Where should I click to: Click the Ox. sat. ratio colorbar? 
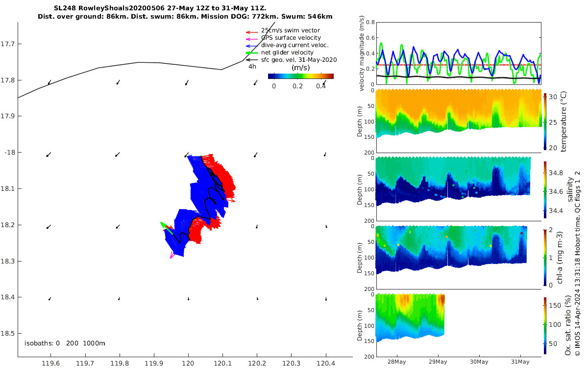point(545,326)
